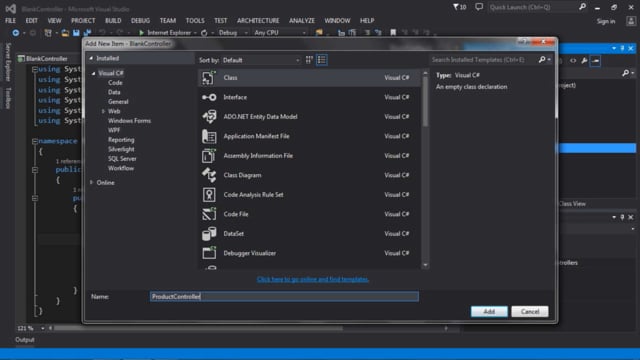This screenshot has width=640, height=360.
Task: Open the editor zoom 121 % dropdown
Action: pyautogui.click(x=42, y=328)
